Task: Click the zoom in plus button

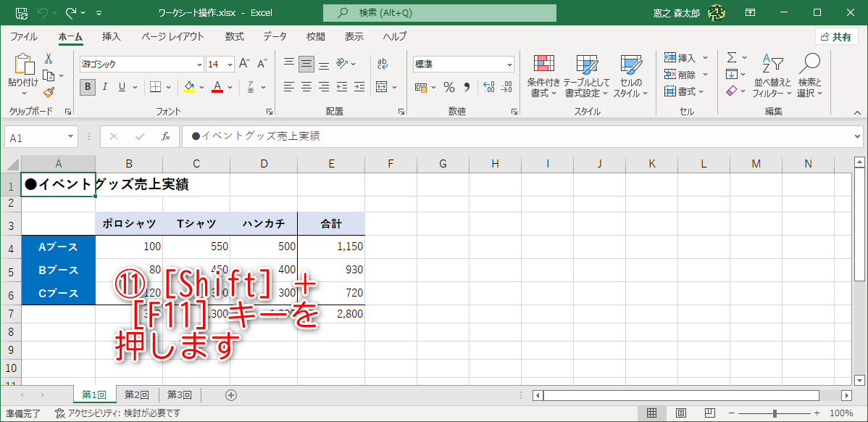Action: click(x=817, y=413)
